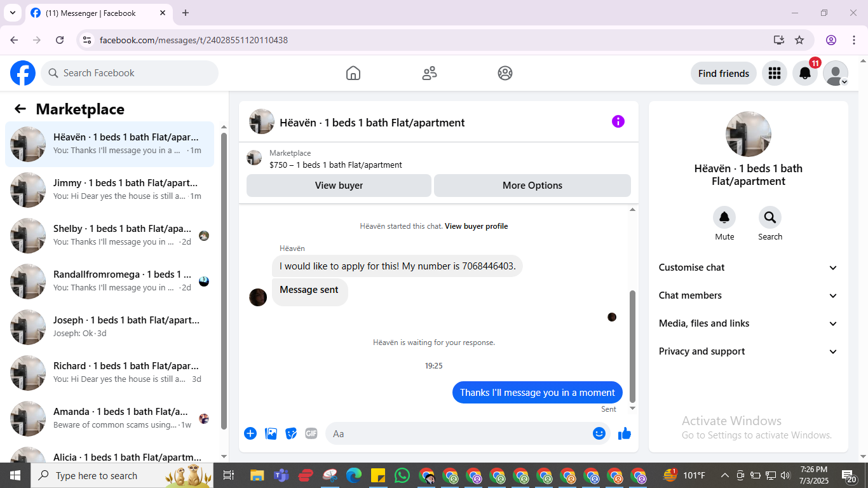Click the Search magnifier in chat details

click(770, 218)
